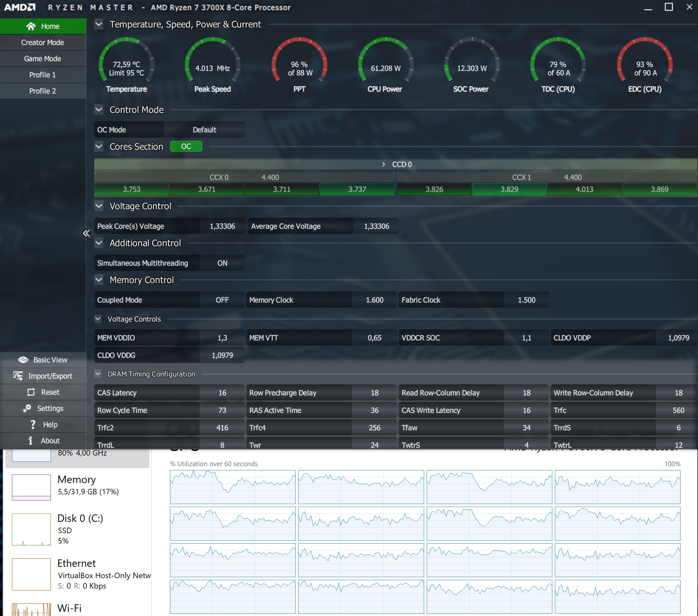
Task: Switch to Game Mode tab
Action: (43, 59)
